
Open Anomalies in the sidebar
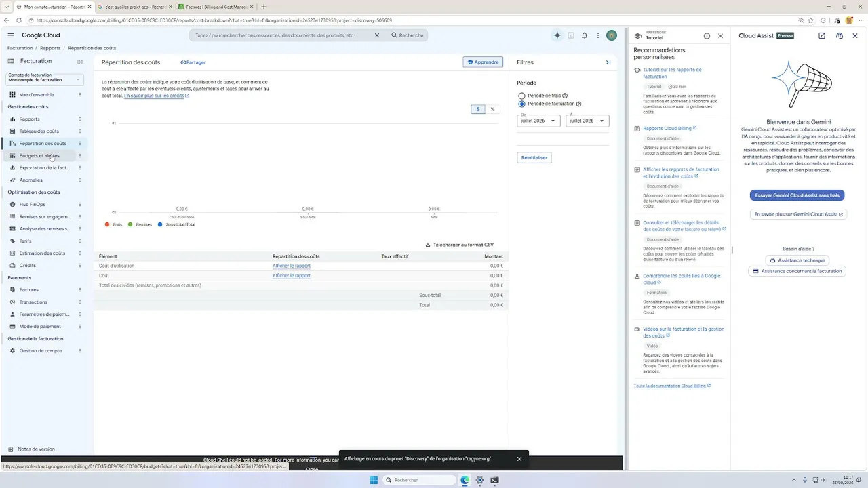point(31,180)
